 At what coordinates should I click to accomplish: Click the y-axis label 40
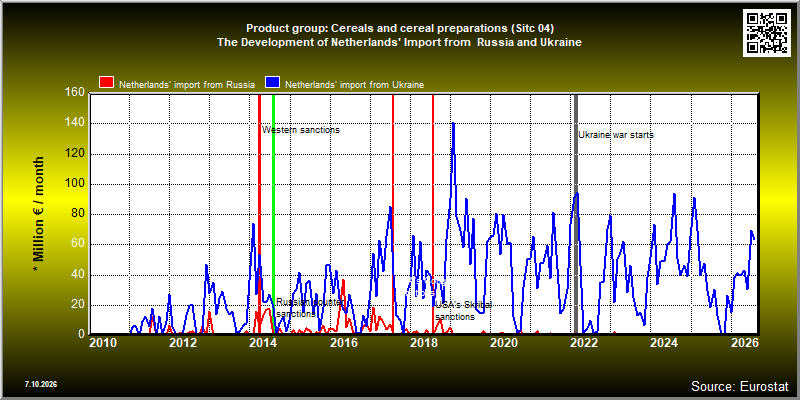point(78,275)
